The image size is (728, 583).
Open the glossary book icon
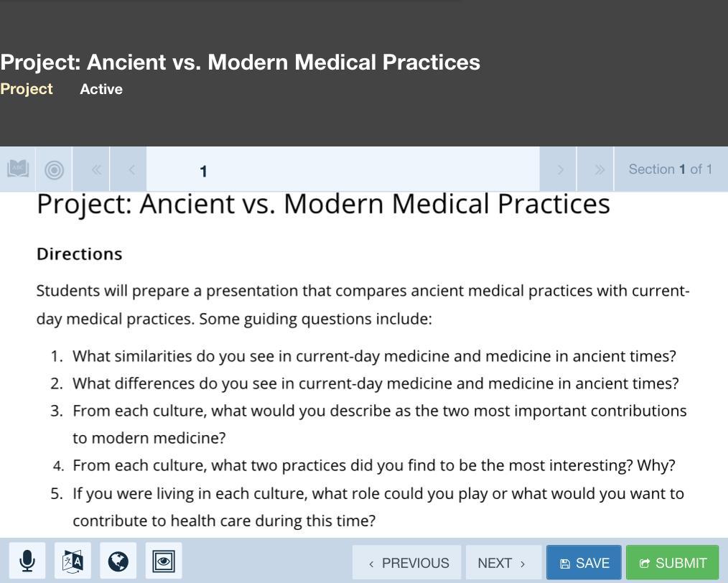click(18, 169)
